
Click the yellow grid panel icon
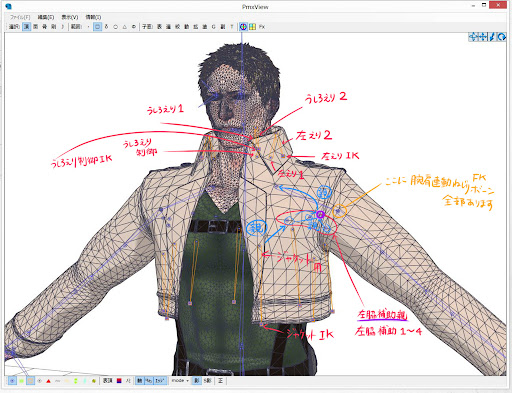(x=252, y=27)
